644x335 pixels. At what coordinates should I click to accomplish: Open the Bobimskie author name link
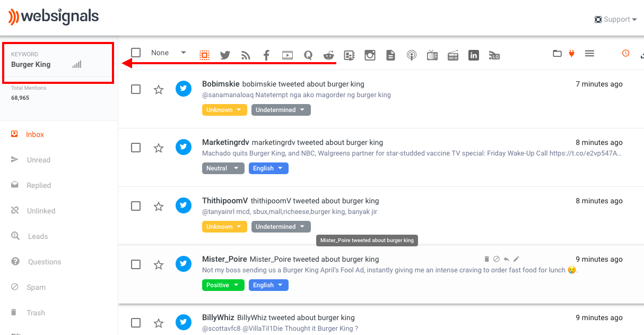(x=221, y=84)
